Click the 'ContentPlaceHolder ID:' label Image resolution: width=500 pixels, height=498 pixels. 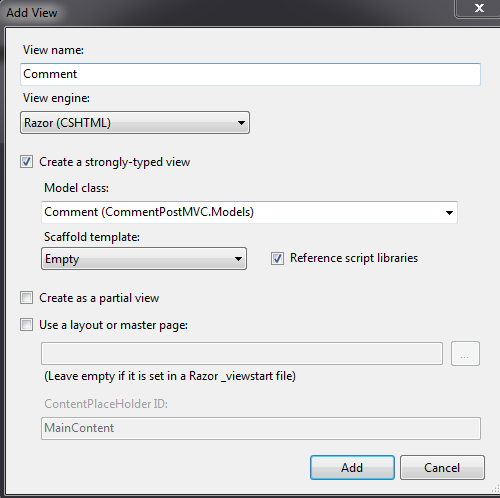(106, 404)
